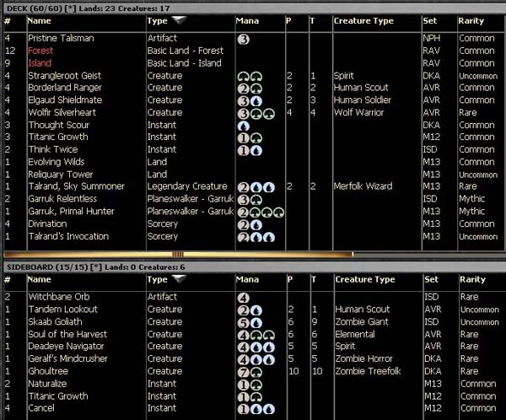The height and width of the screenshot is (420, 506).
Task: Click the Zombie Horror creature type cell
Action: (x=363, y=358)
